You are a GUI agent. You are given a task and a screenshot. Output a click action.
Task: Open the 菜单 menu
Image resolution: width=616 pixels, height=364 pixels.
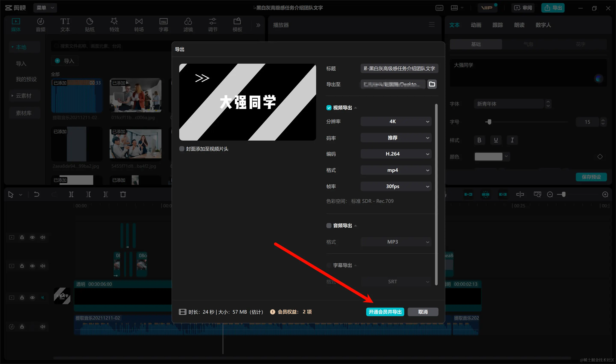(45, 8)
